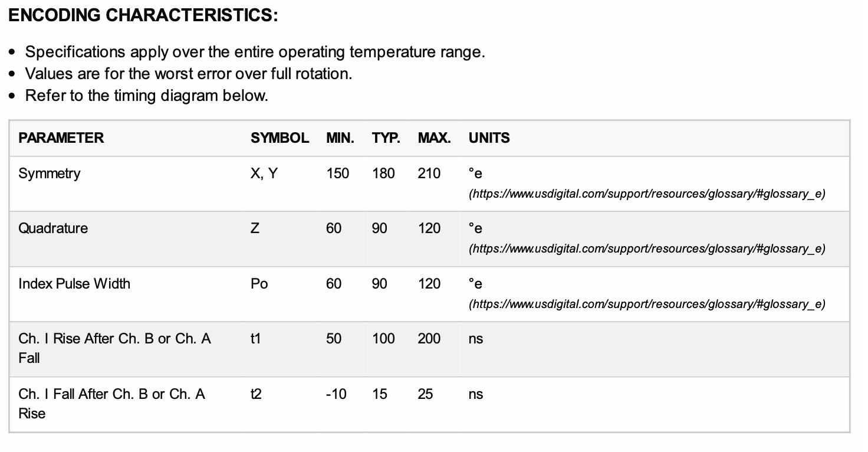The image size is (868, 452).
Task: Click the Po symbol cell
Action: [x=259, y=284]
